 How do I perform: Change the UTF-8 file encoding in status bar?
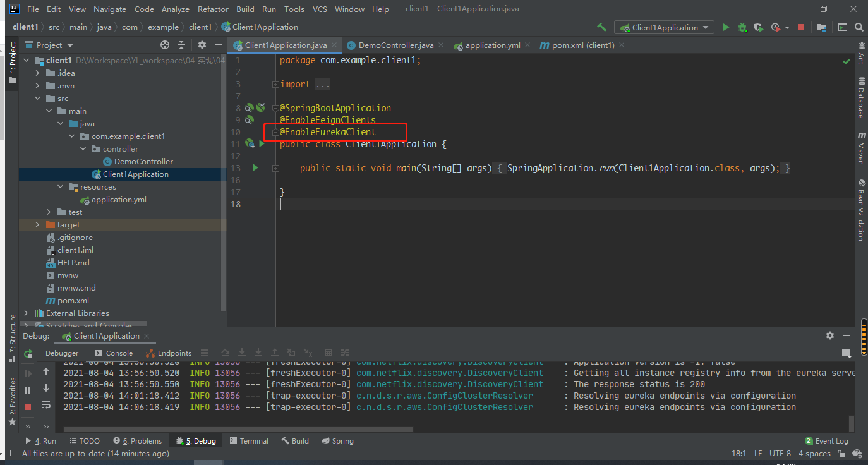[780, 454]
